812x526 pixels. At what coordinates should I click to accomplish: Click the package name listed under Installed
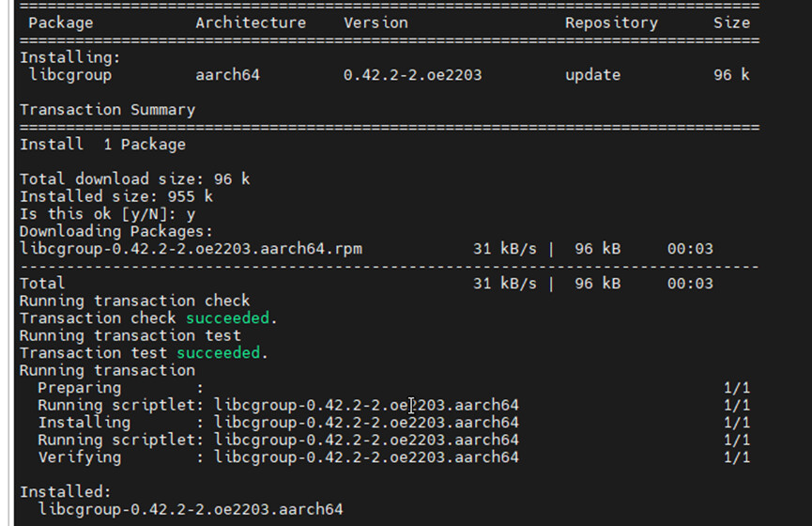(191, 509)
